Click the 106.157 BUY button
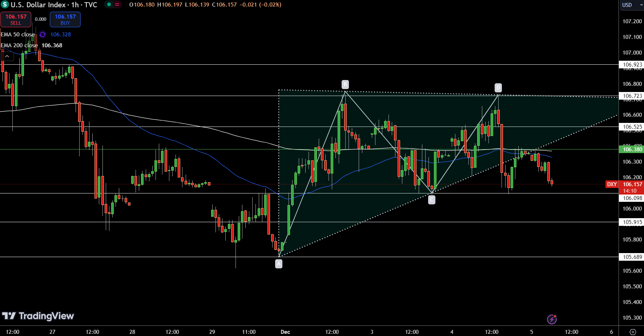 pyautogui.click(x=65, y=19)
